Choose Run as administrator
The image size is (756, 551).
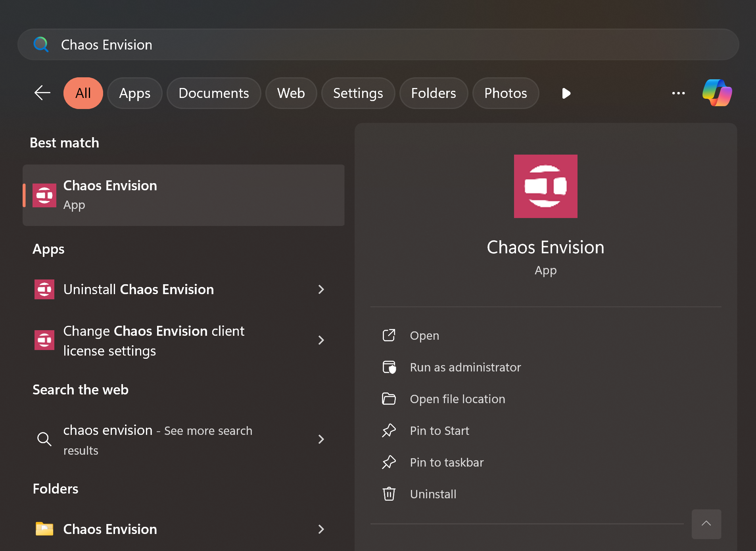[465, 367]
